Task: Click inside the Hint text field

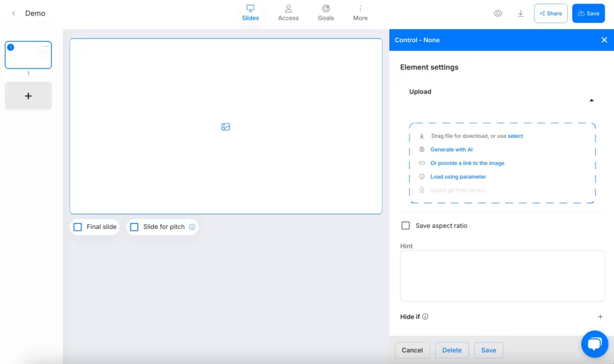Action: (x=502, y=275)
